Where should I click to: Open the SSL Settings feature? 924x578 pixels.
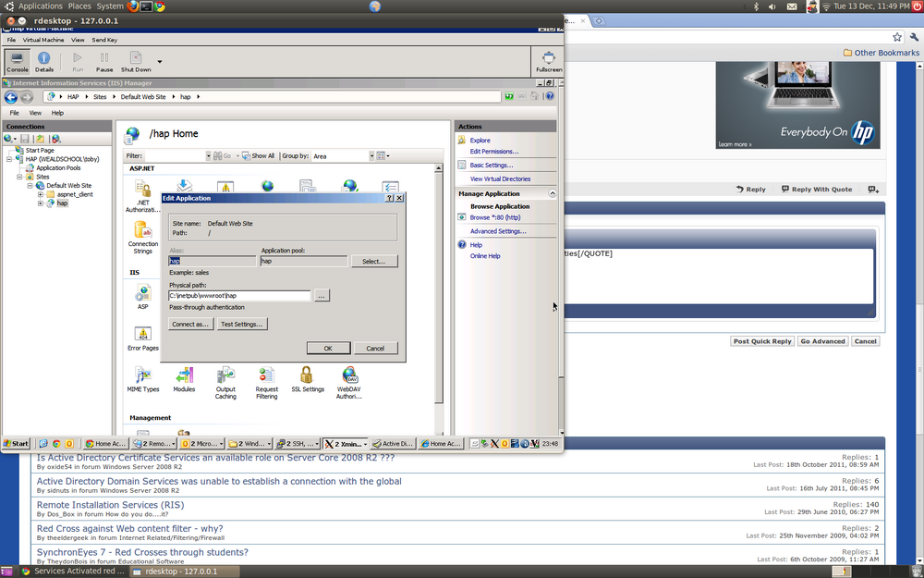tap(308, 379)
